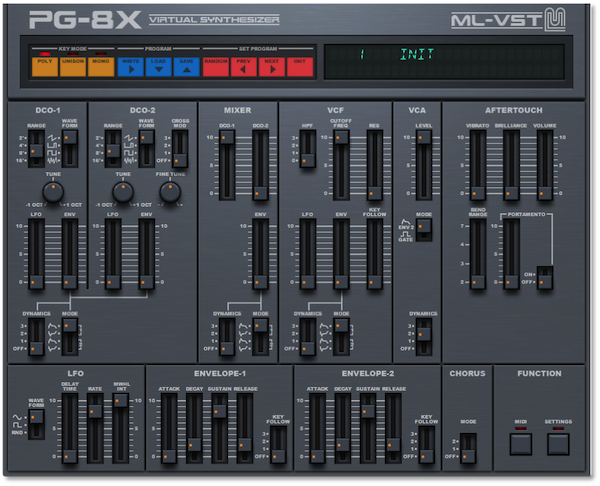Click the VCF DYNAMICS switch
The width and height of the screenshot is (600, 486).
[x=308, y=337]
